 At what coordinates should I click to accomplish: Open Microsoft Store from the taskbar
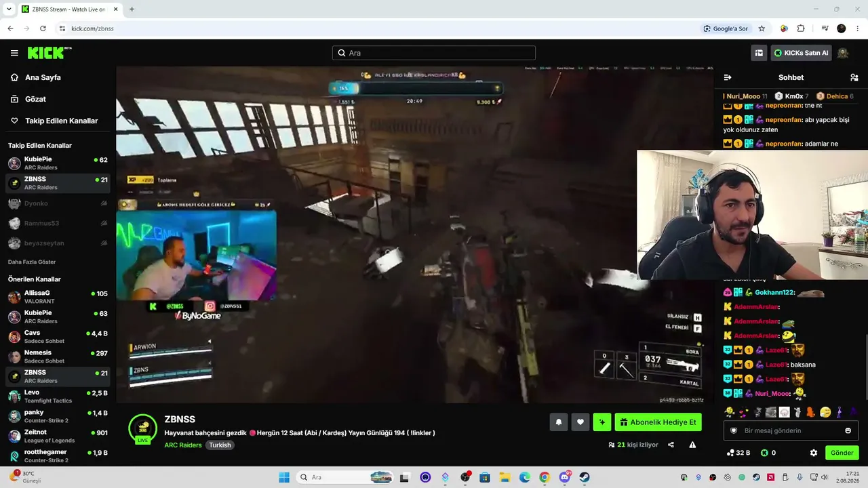tap(485, 477)
